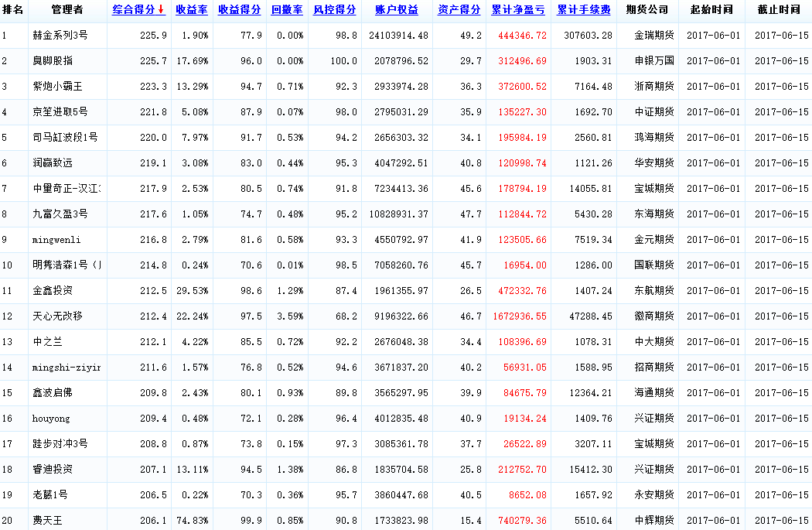Click return rate 74.83%

tap(192, 520)
